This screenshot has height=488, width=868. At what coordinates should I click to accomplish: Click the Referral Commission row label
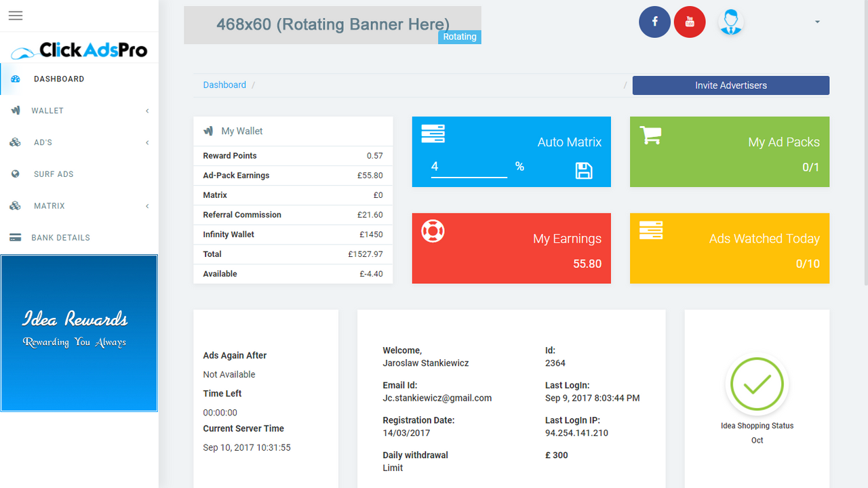coord(242,215)
